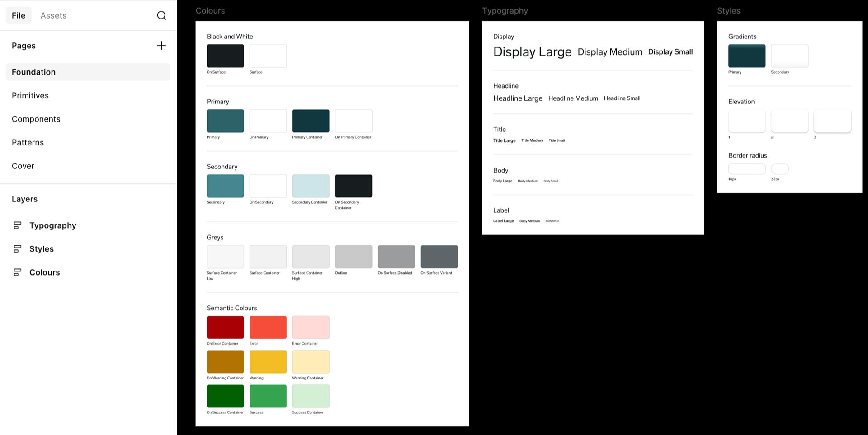This screenshot has height=435, width=868.
Task: Open the Patterns page
Action: [x=28, y=143]
